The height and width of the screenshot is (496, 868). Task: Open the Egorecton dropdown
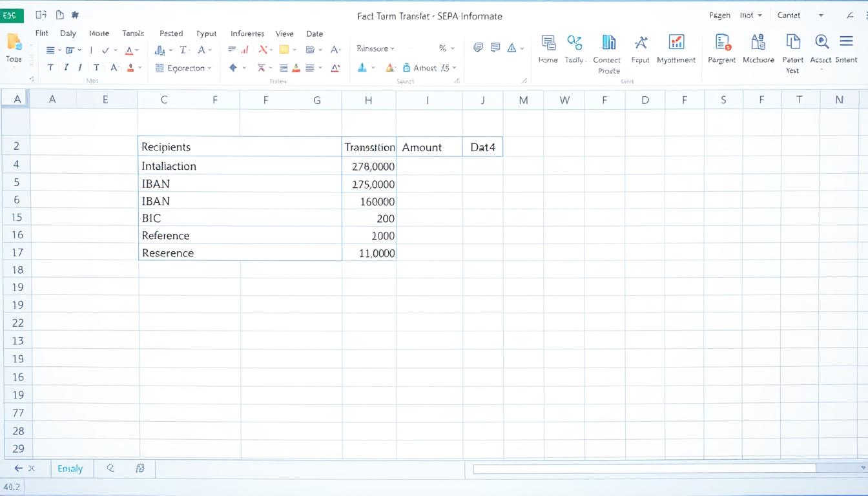point(183,68)
